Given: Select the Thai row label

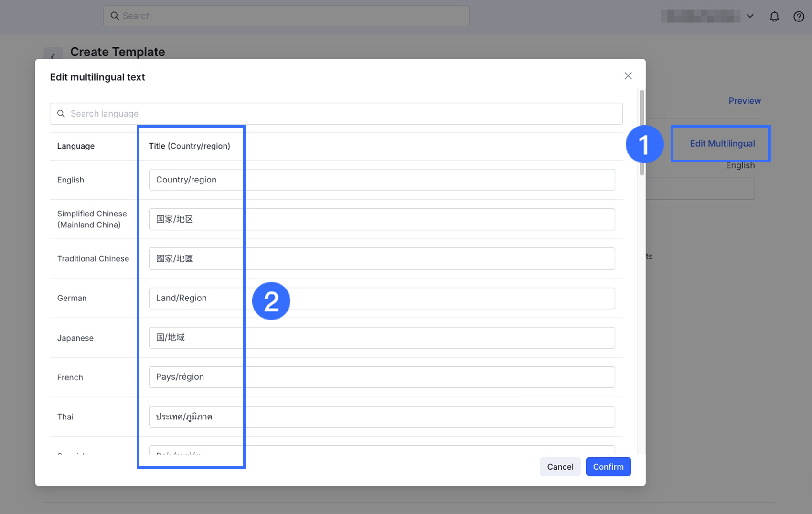Looking at the screenshot, I should pos(65,417).
